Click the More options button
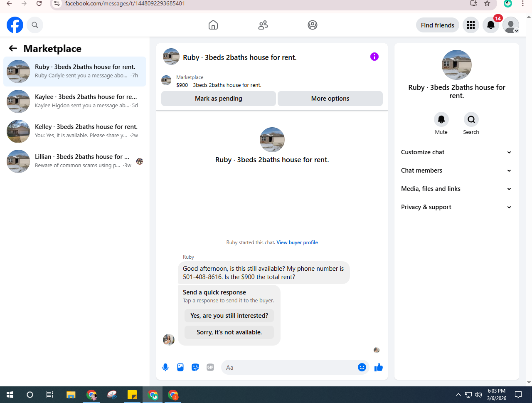The image size is (532, 403). 330,99
